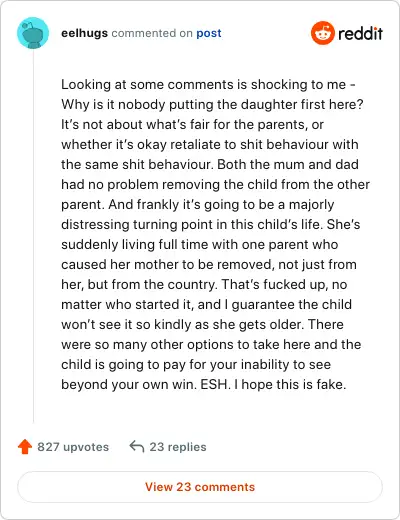
Task: Click the eelhugs user avatar
Action: pos(33,33)
